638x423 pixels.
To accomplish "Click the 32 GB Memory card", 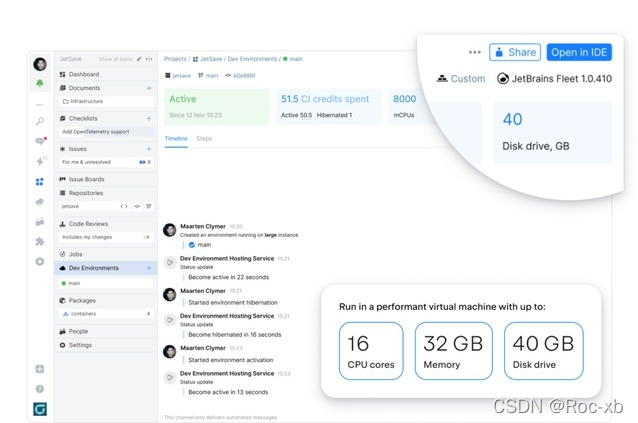I will [454, 351].
